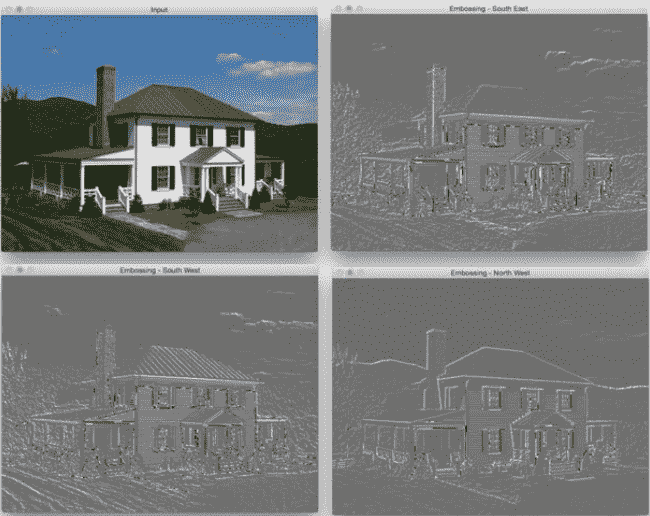Zoom the Embossing - South East window

358,9
